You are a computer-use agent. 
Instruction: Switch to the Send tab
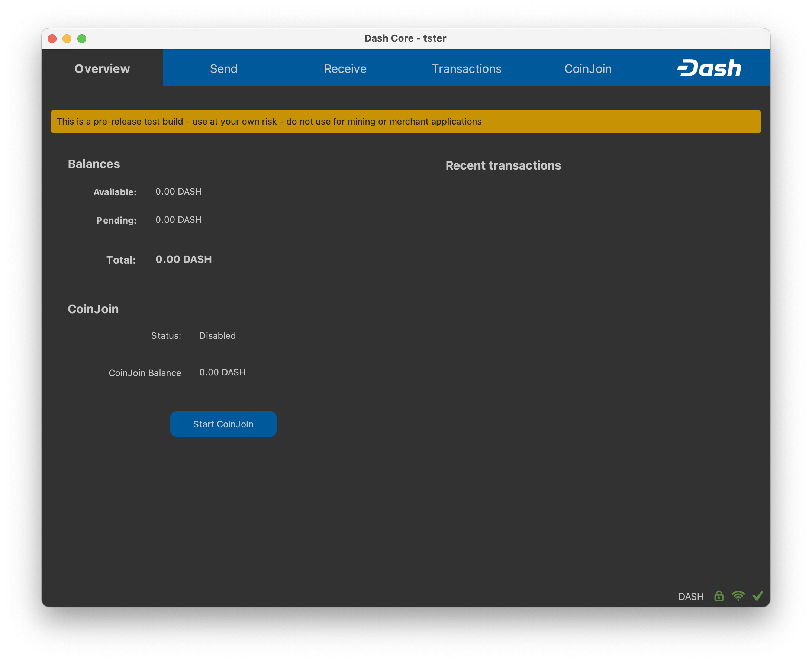coord(223,69)
